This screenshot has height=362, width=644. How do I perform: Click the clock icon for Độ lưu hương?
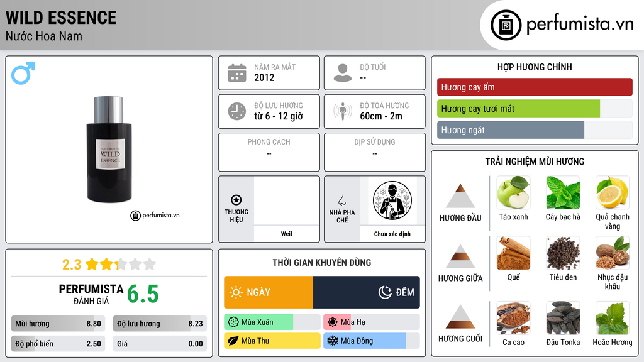click(237, 111)
